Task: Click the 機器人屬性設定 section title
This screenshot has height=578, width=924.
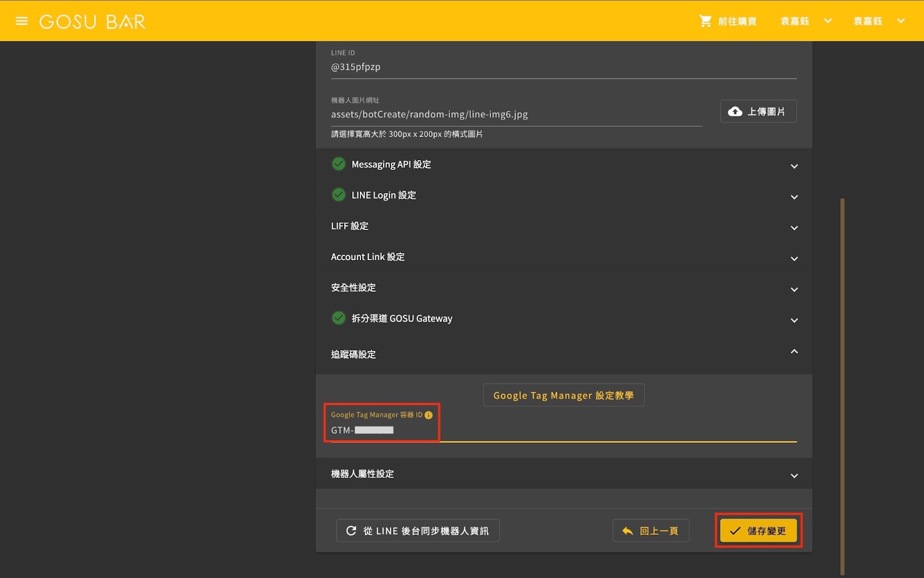Action: 362,474
